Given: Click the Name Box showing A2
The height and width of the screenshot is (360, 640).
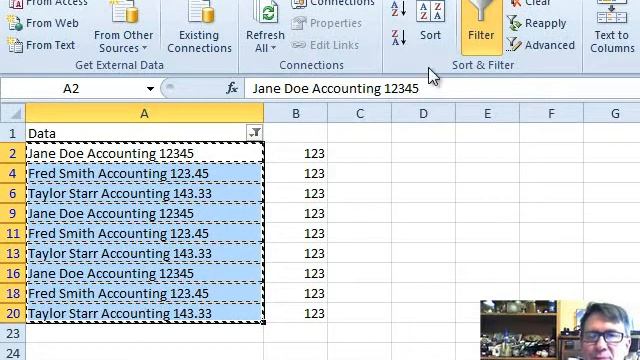Looking at the screenshot, I should [71, 89].
